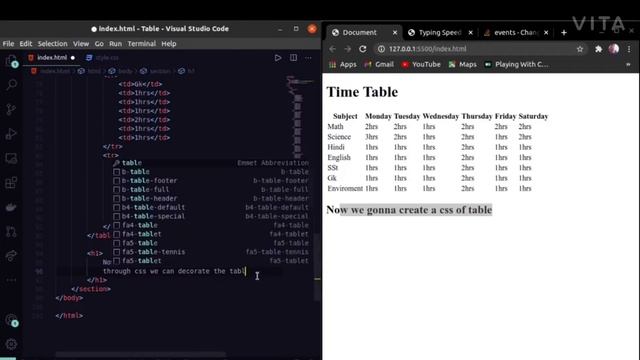Close the Document tab in Chrome

pos(395,33)
